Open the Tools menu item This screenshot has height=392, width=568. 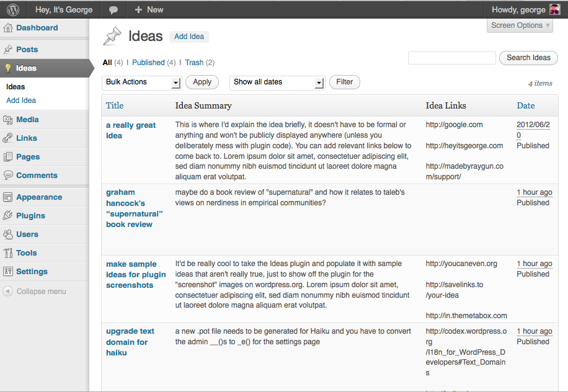(x=27, y=253)
